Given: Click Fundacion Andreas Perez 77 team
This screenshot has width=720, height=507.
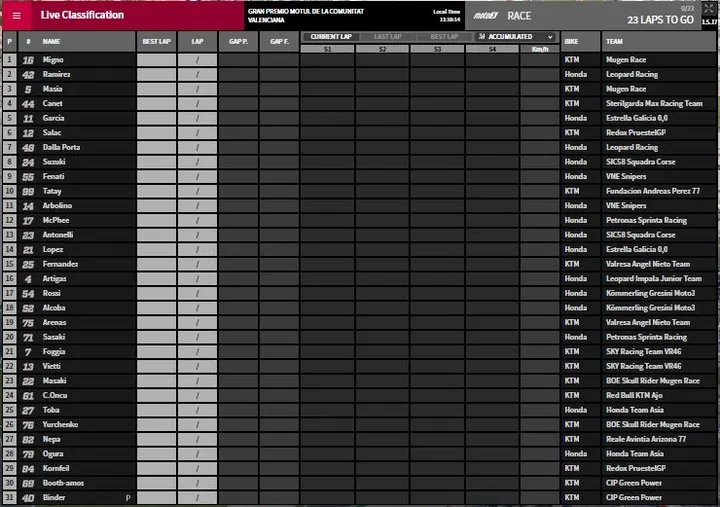Looking at the screenshot, I should coord(652,191).
